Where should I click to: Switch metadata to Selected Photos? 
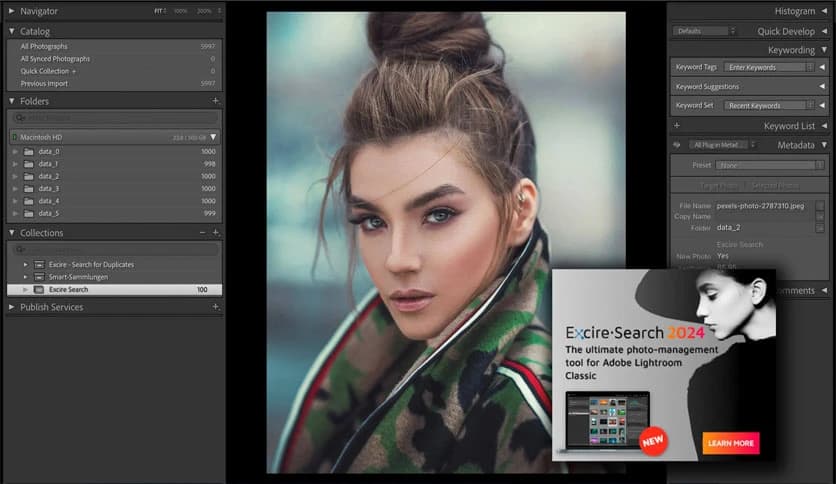(775, 186)
